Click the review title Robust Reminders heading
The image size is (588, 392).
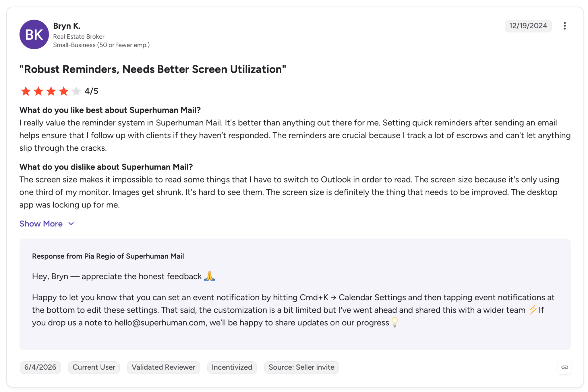pyautogui.click(x=153, y=69)
